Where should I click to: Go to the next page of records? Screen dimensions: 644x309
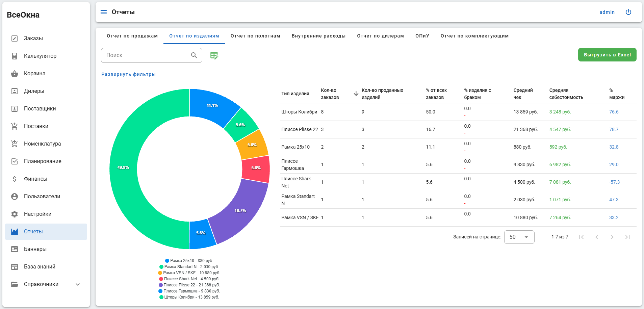(x=612, y=237)
